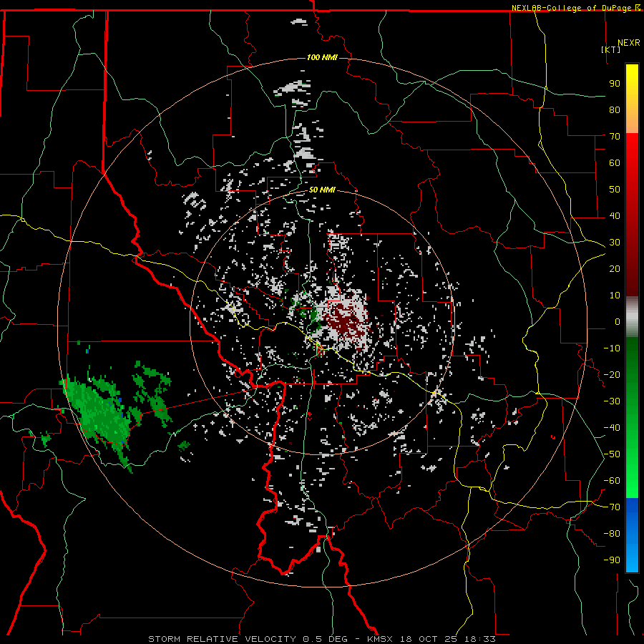The width and height of the screenshot is (644, 644).
Task: Click the 100 NMI range ring label
Action: click(321, 57)
